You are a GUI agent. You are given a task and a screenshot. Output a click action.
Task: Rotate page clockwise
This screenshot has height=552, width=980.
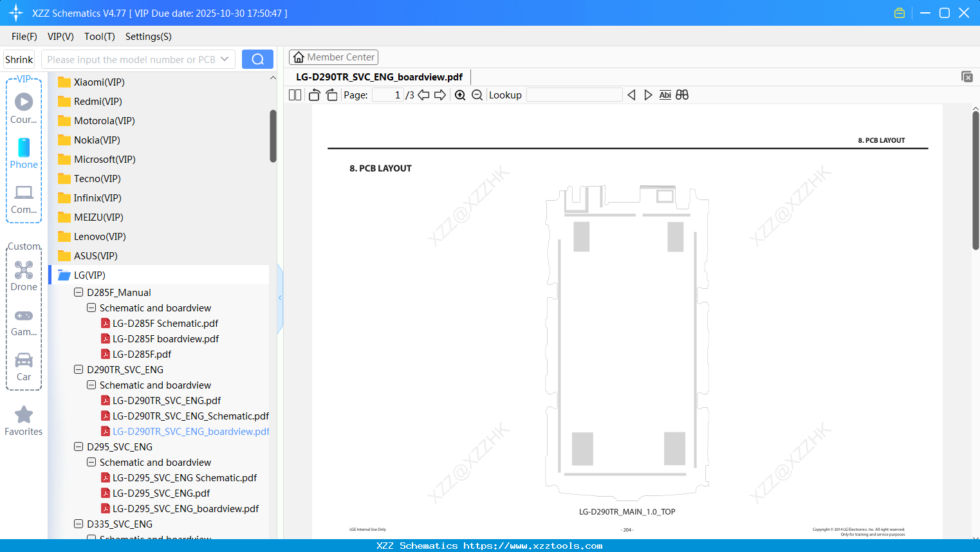click(x=331, y=95)
